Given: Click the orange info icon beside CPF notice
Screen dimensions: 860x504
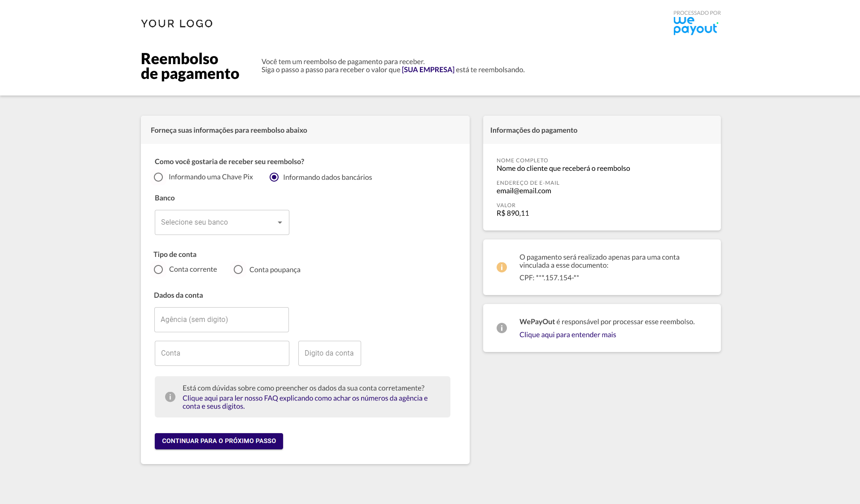Looking at the screenshot, I should (x=502, y=267).
